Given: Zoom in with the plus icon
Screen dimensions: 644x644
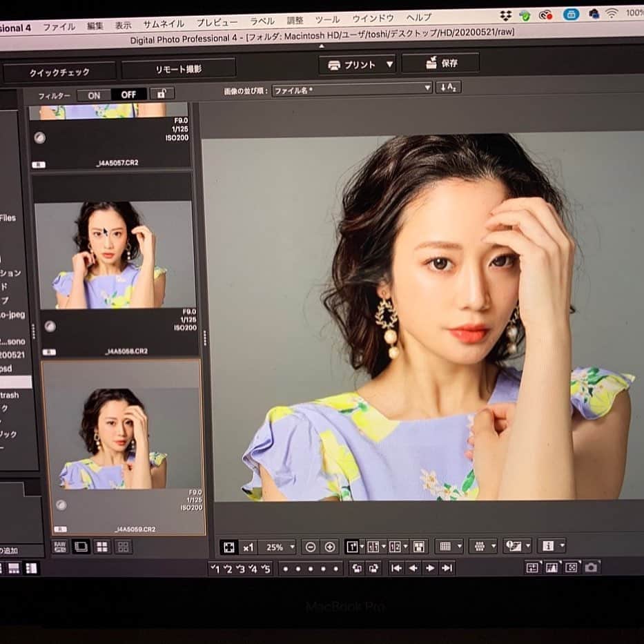Looking at the screenshot, I should point(330,547).
